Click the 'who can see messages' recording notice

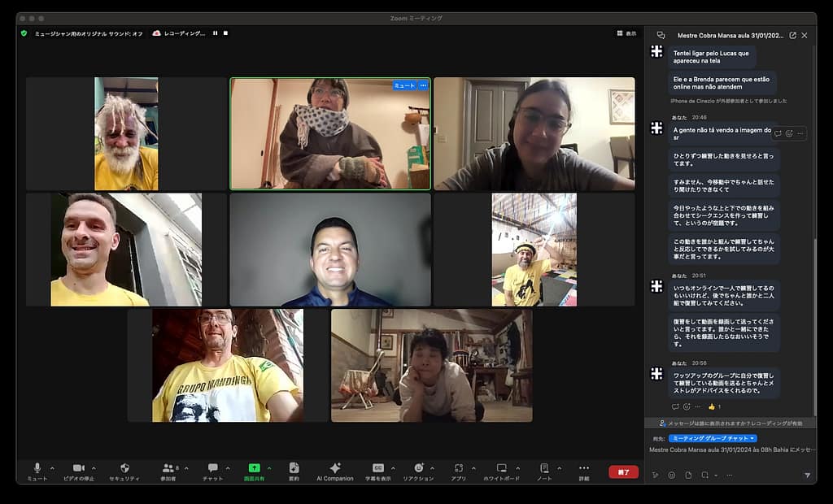[x=731, y=424]
